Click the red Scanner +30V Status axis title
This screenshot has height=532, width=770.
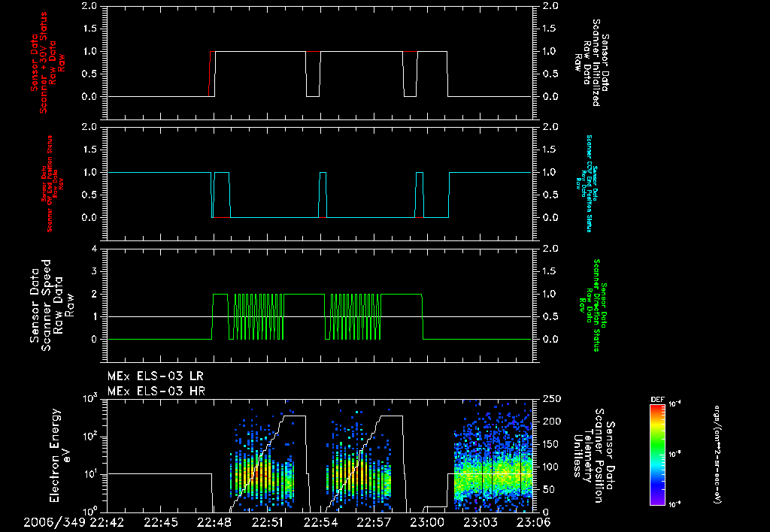(47, 62)
